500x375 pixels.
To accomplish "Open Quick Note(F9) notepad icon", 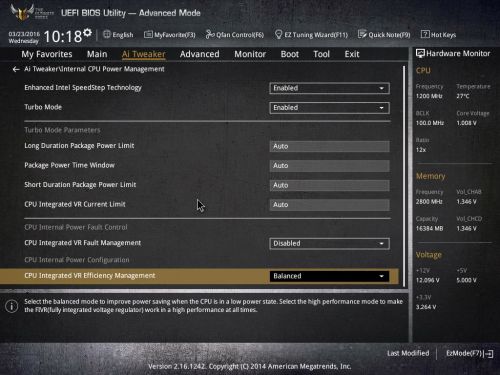I will tap(362, 34).
